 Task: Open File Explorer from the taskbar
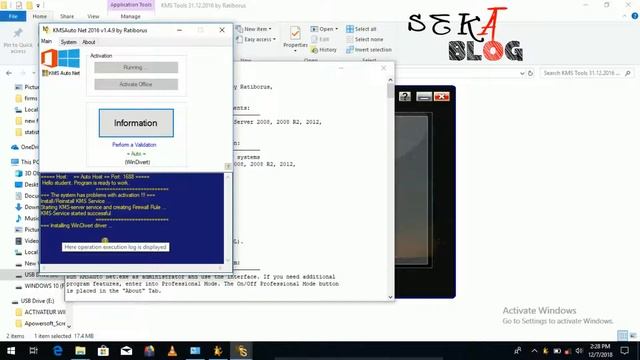(x=80, y=351)
